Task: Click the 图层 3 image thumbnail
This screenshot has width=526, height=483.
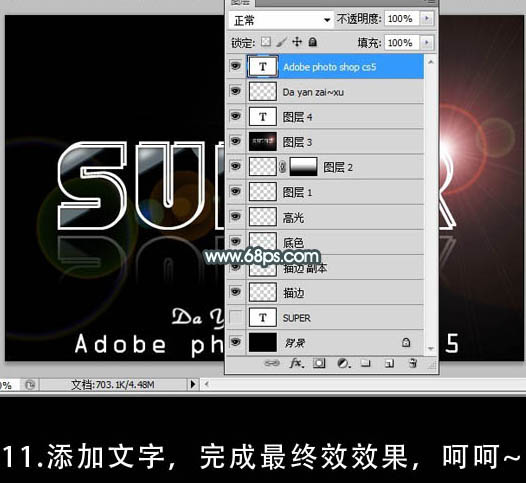Action: (263, 142)
